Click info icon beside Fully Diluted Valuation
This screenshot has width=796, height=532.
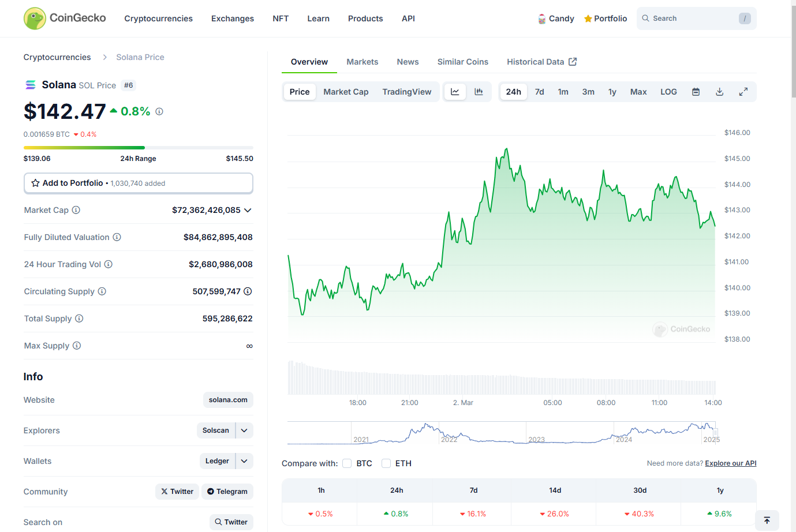[x=117, y=237]
